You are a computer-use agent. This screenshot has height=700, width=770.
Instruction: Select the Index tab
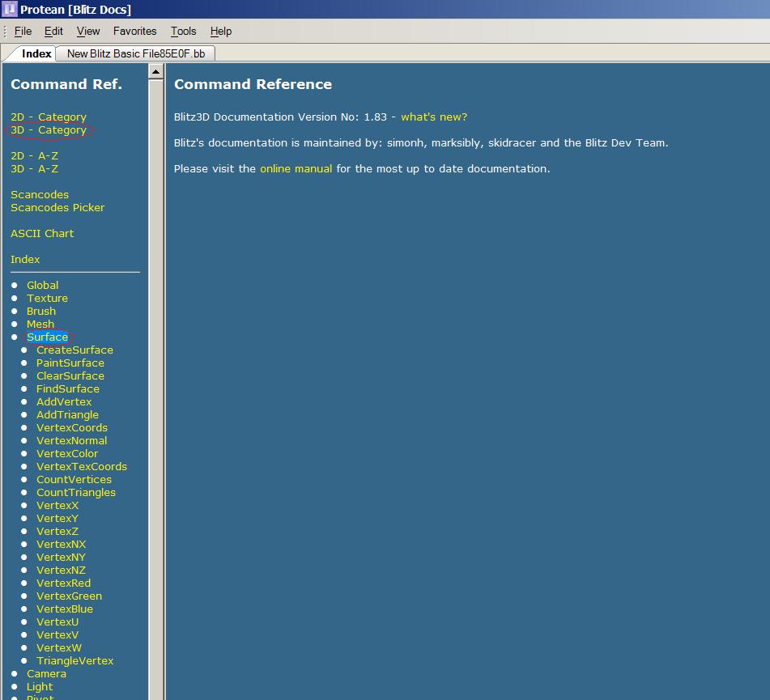pyautogui.click(x=36, y=53)
